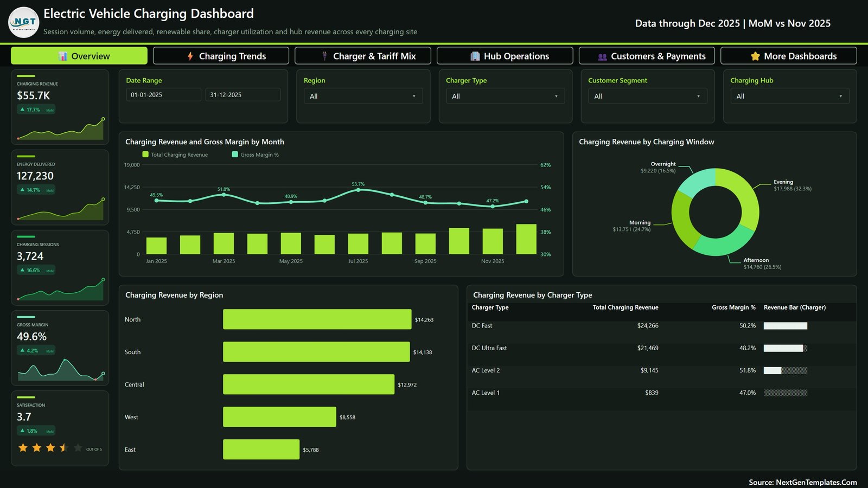Screen dimensions: 868x488
Task: Select the Central region bar
Action: point(309,384)
